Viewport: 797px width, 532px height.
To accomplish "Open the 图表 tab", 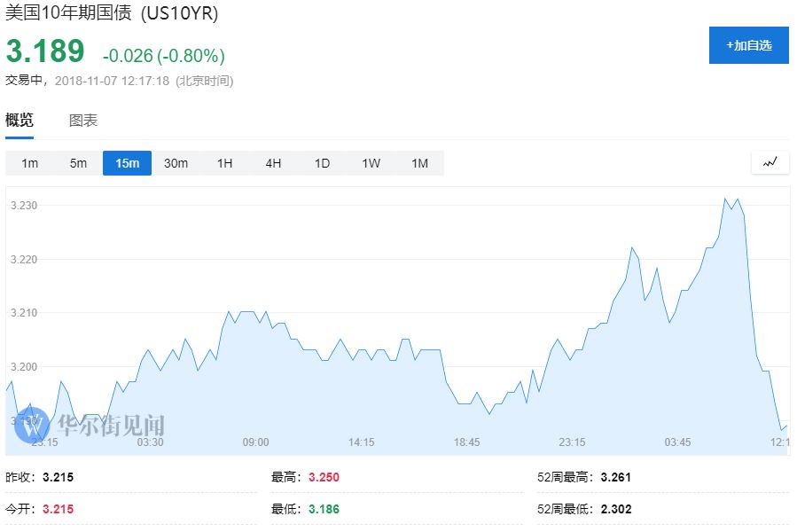I will (x=83, y=121).
